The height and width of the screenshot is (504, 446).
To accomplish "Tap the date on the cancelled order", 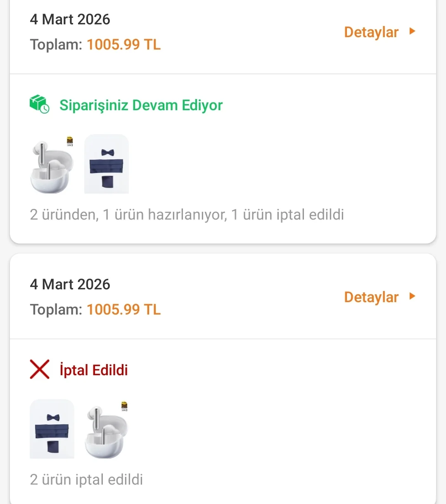I will [x=70, y=284].
